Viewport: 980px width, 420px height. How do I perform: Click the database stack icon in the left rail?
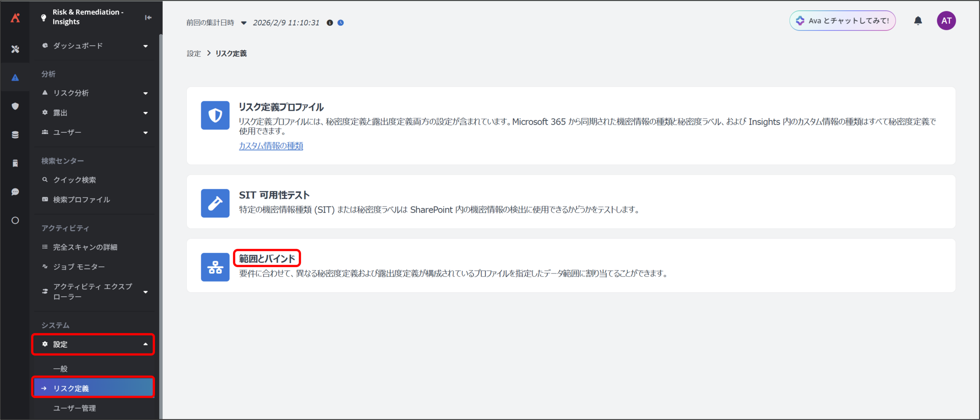pos(15,135)
